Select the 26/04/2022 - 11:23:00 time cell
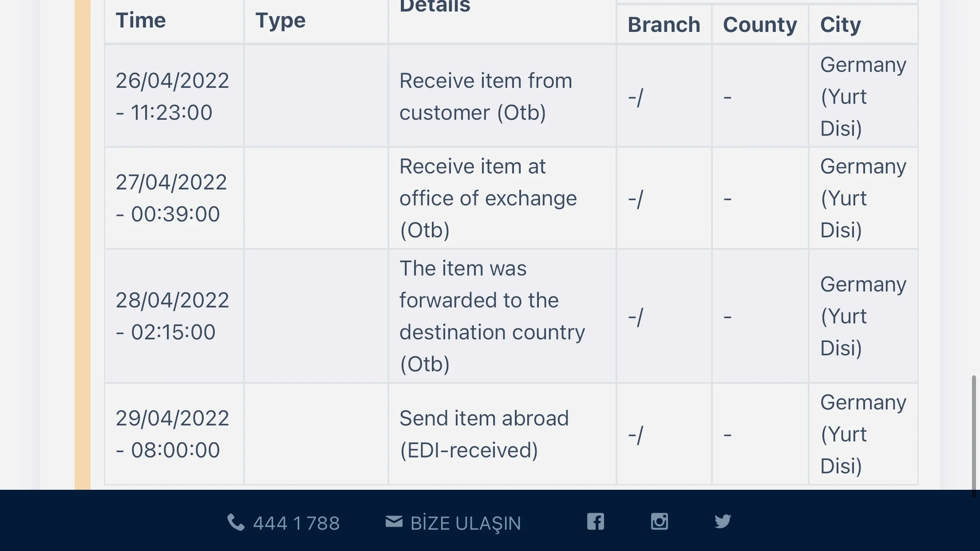This screenshot has height=551, width=980. 173,96
